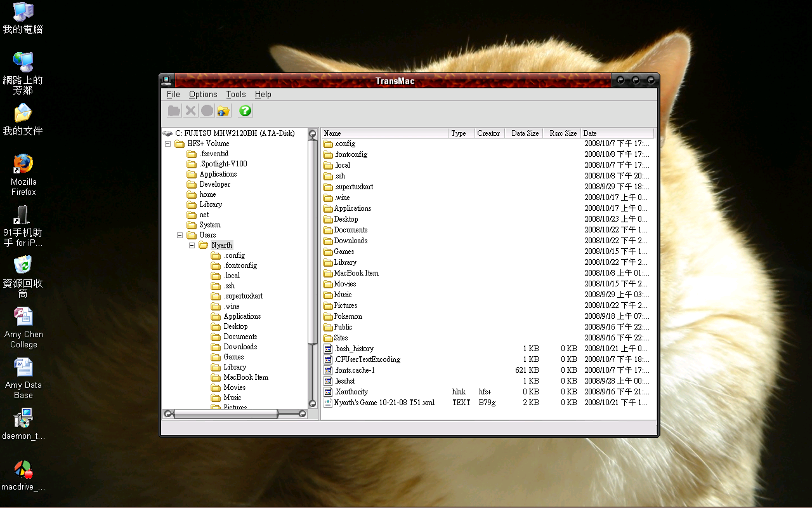Image resolution: width=812 pixels, height=508 pixels.
Task: Click the Sites folder icon in file list
Action: [328, 338]
